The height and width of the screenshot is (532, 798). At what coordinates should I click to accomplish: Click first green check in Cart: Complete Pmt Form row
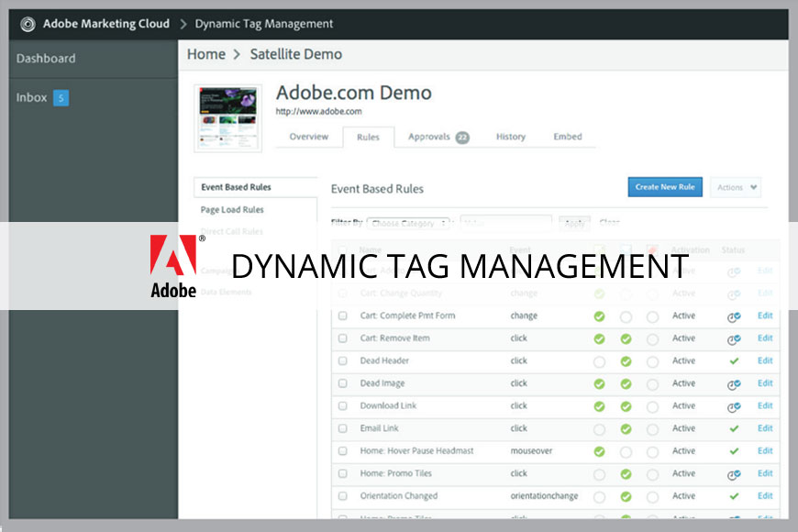(600, 316)
